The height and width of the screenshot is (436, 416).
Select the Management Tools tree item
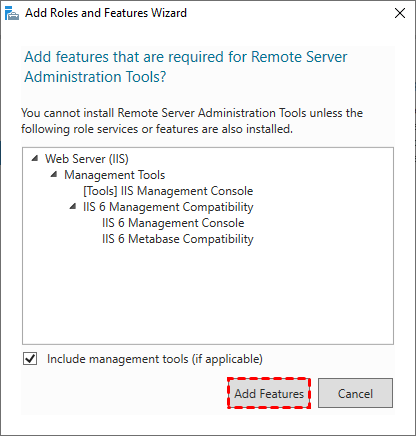115,175
